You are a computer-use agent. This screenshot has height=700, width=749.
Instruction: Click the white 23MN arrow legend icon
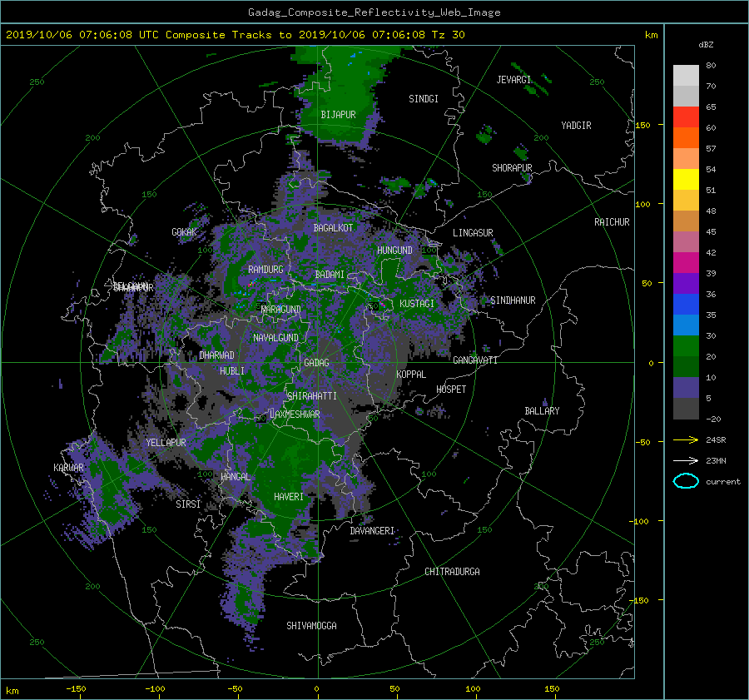[x=686, y=460]
